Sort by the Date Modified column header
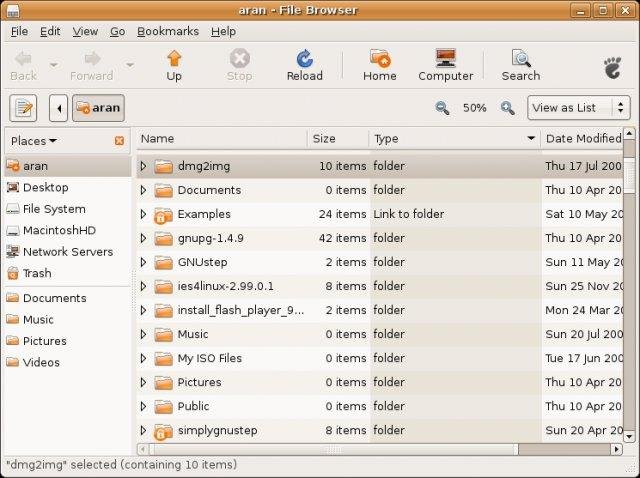This screenshot has width=640, height=478. (x=582, y=139)
